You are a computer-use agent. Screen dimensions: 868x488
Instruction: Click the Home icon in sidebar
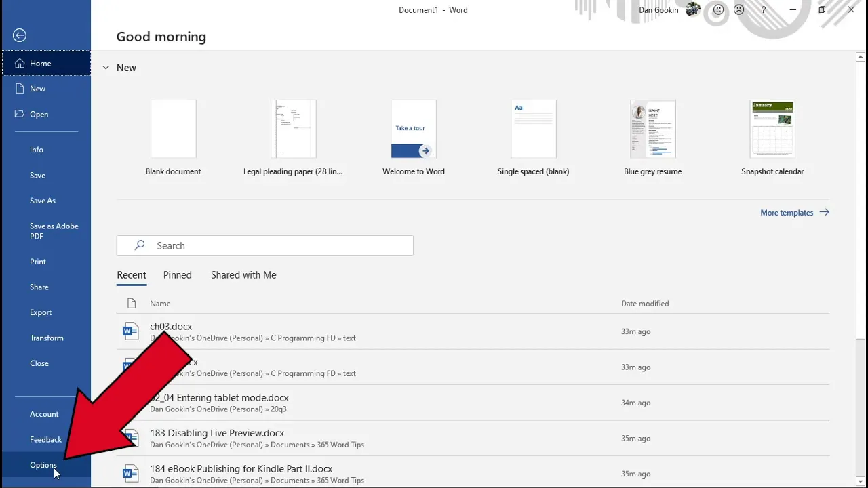(20, 63)
